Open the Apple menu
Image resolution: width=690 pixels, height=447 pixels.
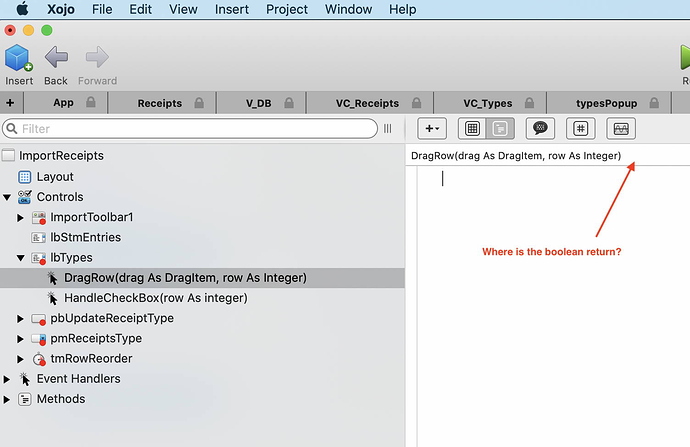22,9
